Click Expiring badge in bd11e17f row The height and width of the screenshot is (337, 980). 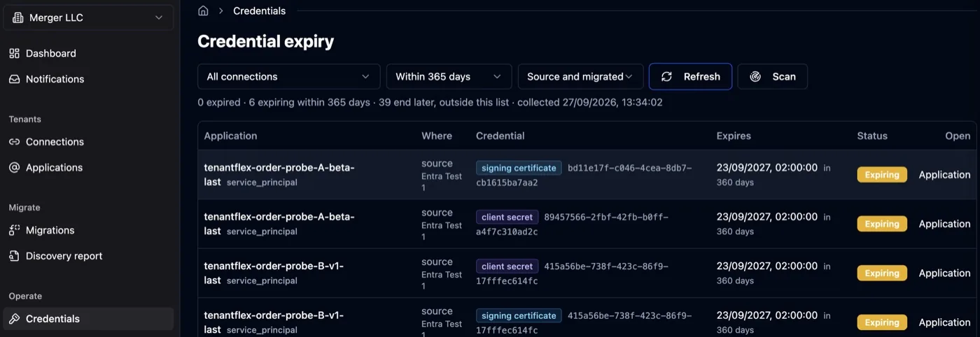(x=882, y=175)
